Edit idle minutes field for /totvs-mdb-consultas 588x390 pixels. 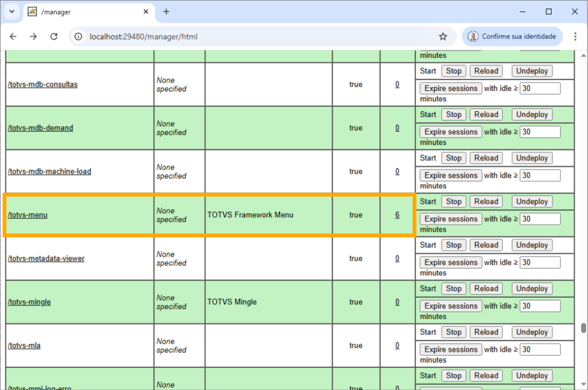[540, 88]
